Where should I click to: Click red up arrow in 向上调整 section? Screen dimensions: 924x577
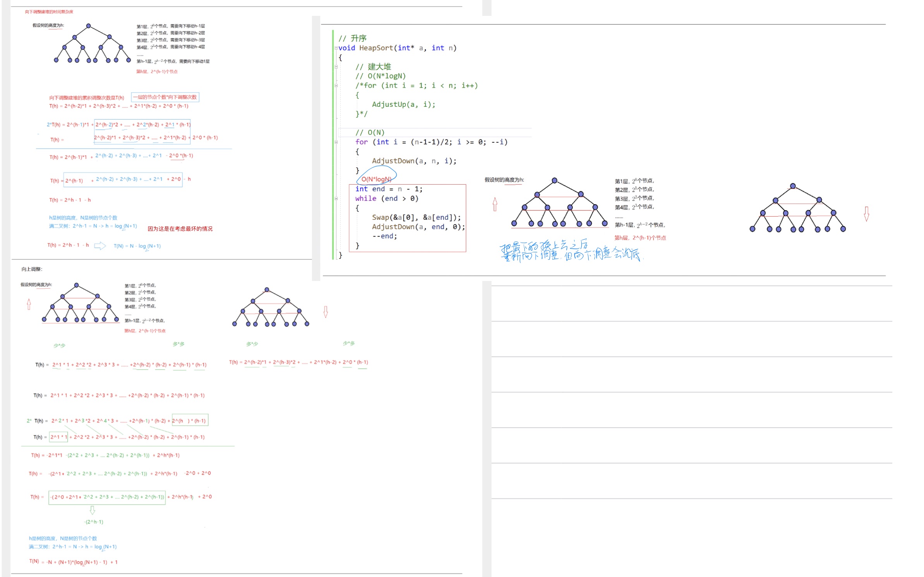click(x=29, y=304)
